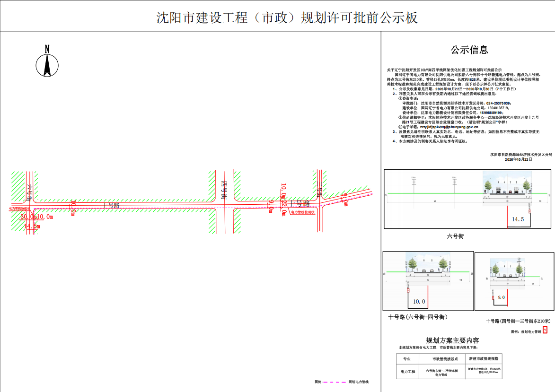
Task: Click the magenta dashed line legend sample
Action: [x=335, y=382]
